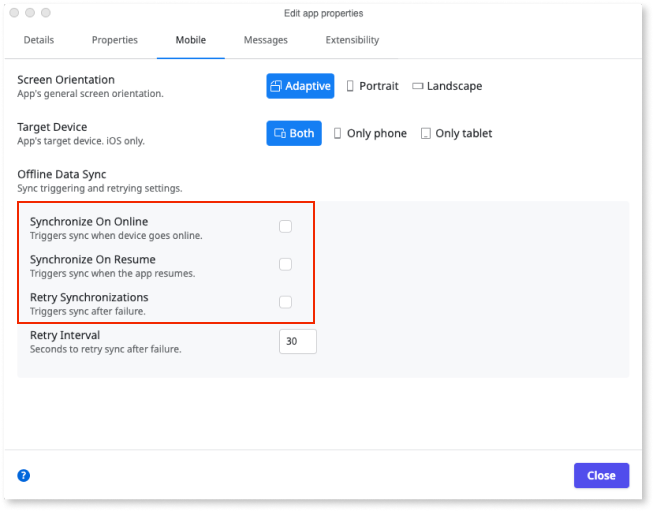
Task: Focus the Retry Interval input field
Action: tap(298, 341)
